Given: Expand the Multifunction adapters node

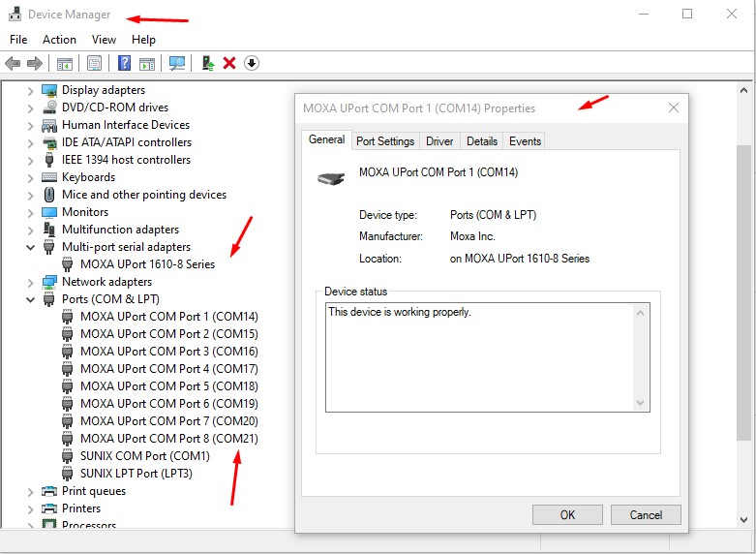Looking at the screenshot, I should (x=30, y=231).
